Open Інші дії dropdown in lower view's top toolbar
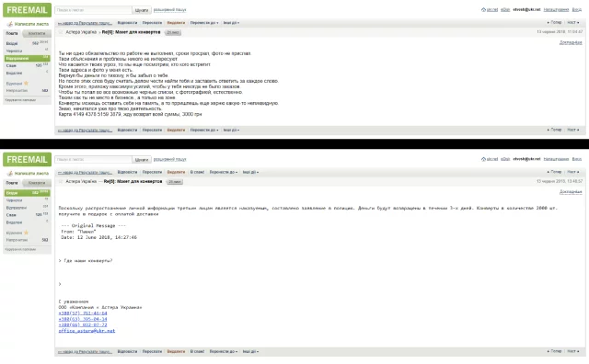This screenshot has width=589, height=364. click(x=250, y=172)
